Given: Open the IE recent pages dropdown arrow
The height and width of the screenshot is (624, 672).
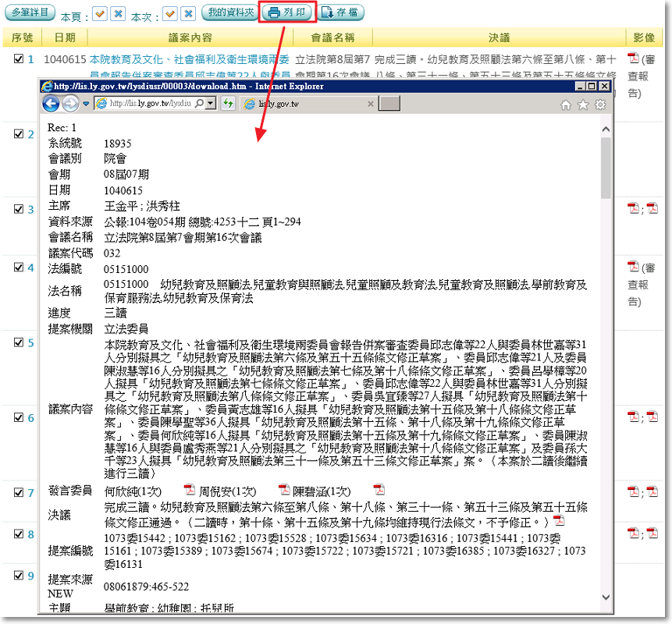Looking at the screenshot, I should click(85, 104).
